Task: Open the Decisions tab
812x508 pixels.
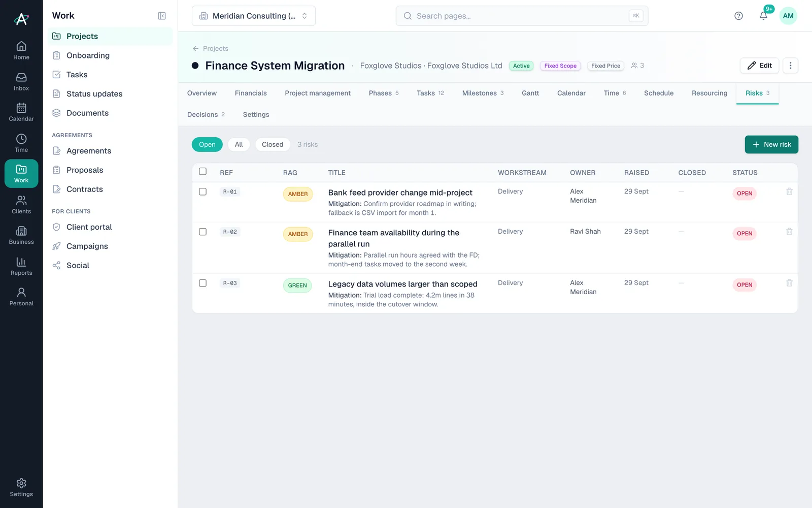Action: [x=206, y=114]
